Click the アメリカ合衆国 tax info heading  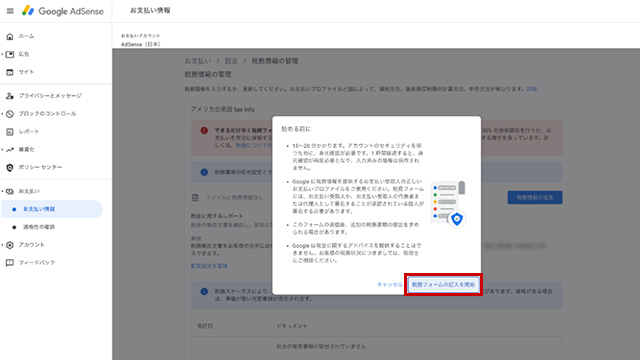coord(223,109)
